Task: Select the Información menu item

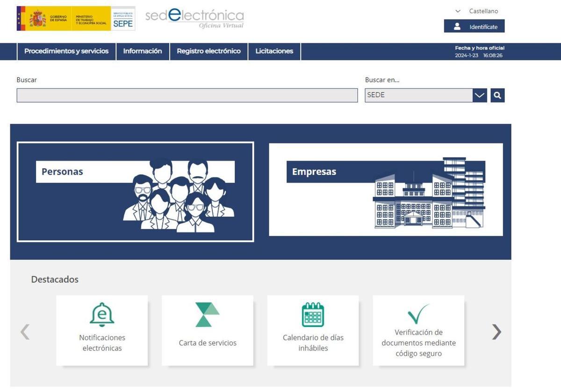Action: pos(143,51)
